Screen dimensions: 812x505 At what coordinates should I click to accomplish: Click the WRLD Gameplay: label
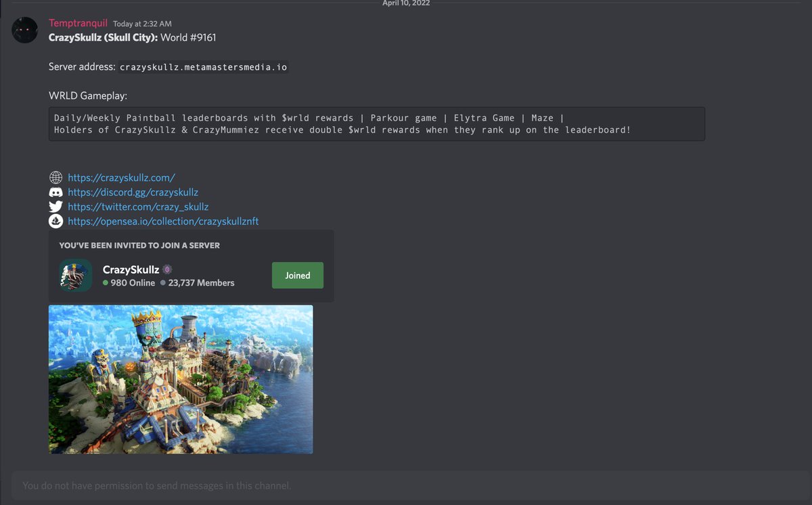[88, 95]
